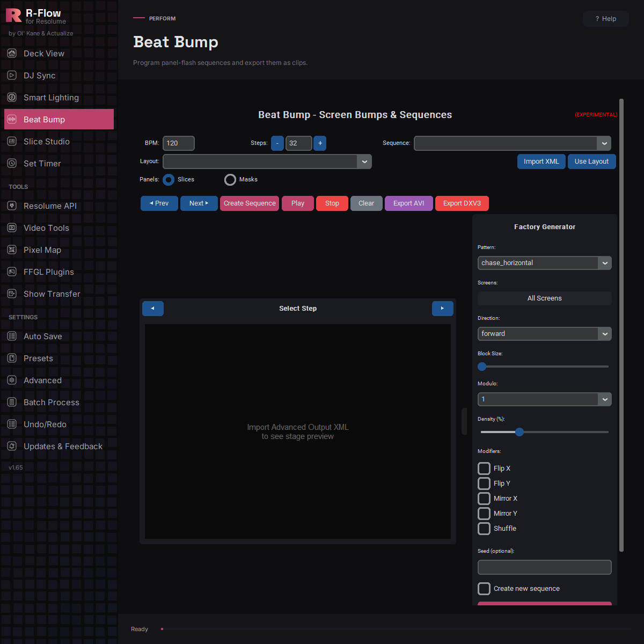644x644 pixels.
Task: Click the Next button
Action: click(x=199, y=203)
